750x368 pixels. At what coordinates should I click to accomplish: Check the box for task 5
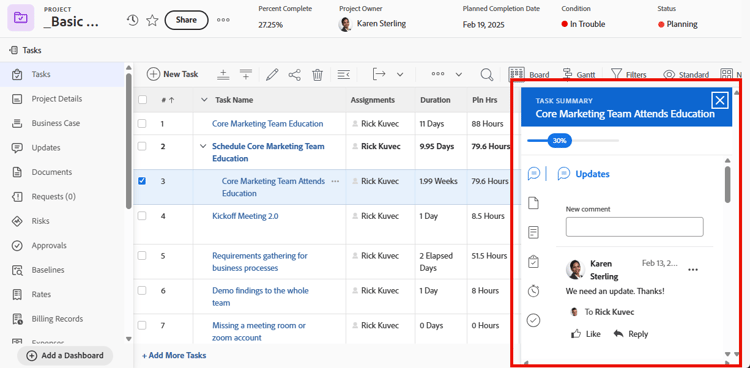coord(142,256)
